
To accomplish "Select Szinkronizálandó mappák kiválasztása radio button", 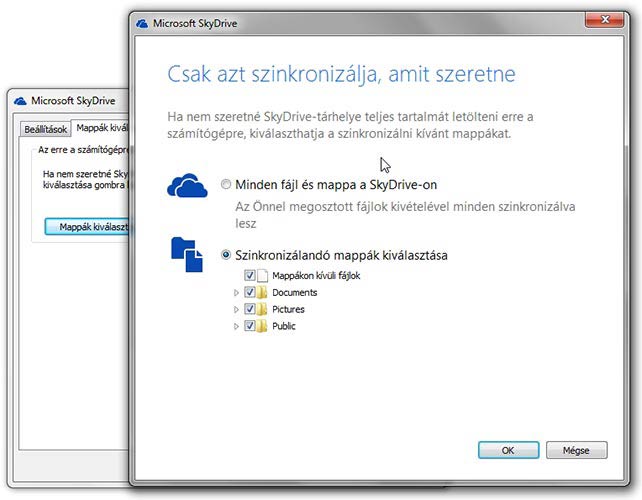I will pyautogui.click(x=226, y=255).
